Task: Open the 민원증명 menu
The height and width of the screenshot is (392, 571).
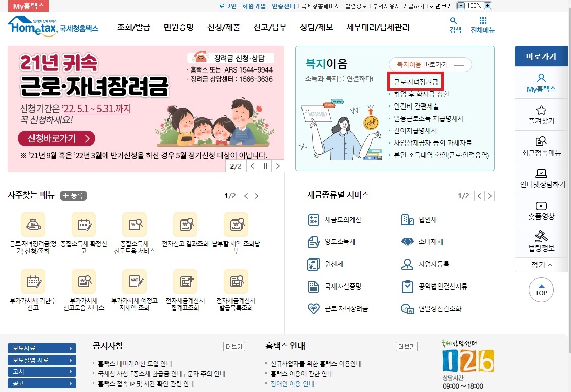Action: [179, 27]
